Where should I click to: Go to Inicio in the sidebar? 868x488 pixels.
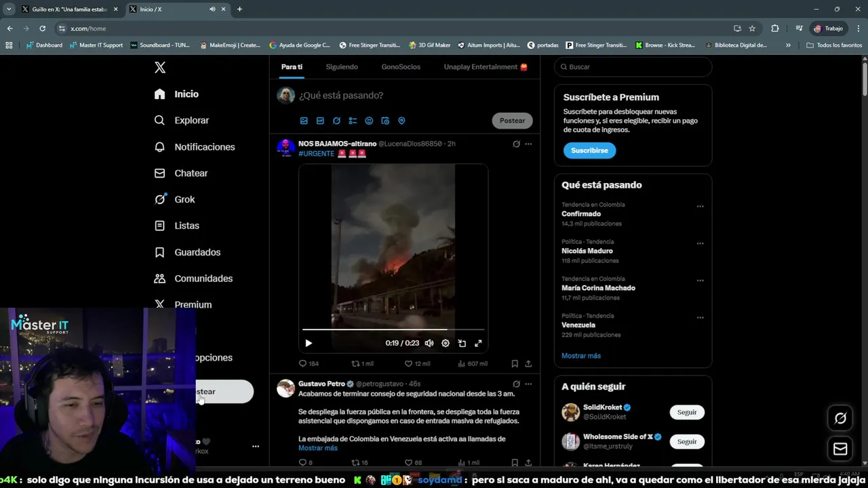pyautogui.click(x=176, y=94)
